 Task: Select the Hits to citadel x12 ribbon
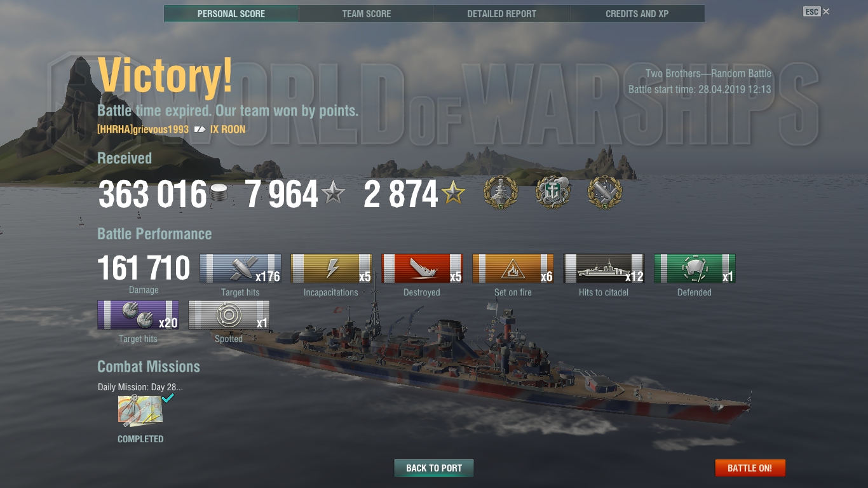pos(604,269)
